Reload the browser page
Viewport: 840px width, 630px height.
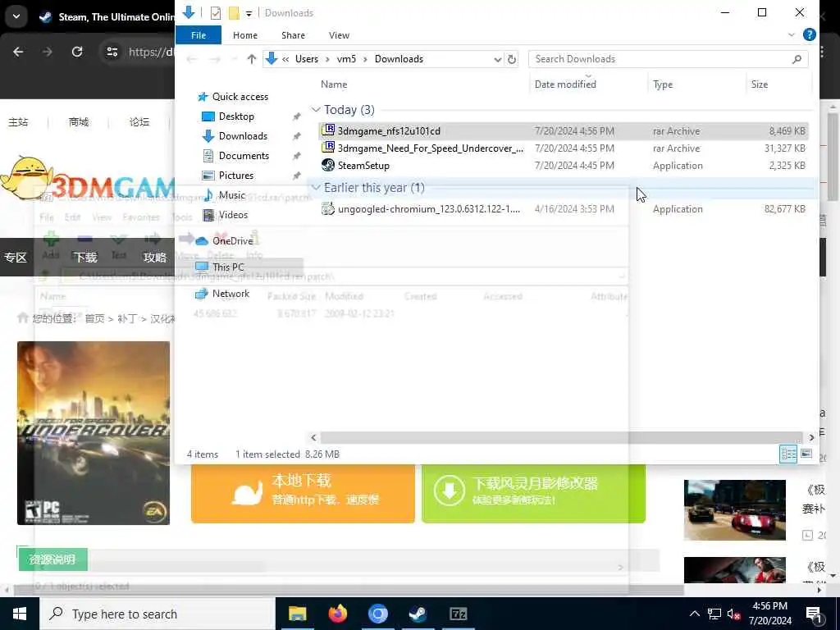(77, 52)
